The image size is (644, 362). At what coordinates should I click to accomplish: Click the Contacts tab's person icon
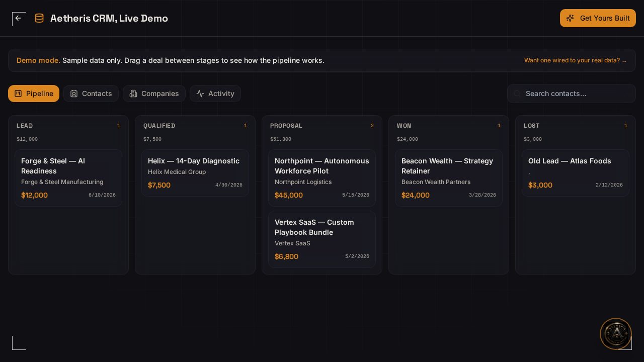(x=74, y=94)
